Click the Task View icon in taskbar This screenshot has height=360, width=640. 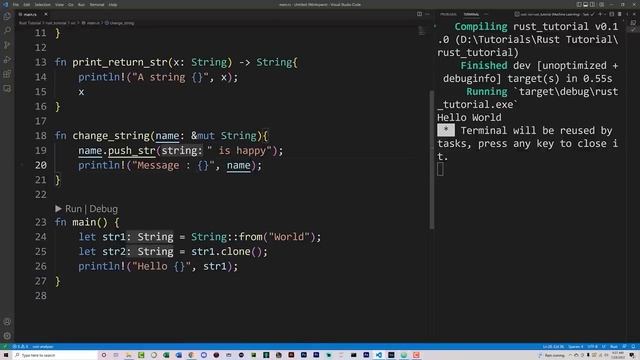(116, 355)
